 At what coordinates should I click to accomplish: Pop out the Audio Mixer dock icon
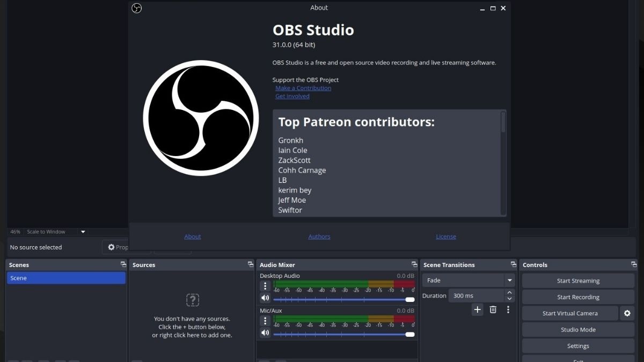pos(414,264)
